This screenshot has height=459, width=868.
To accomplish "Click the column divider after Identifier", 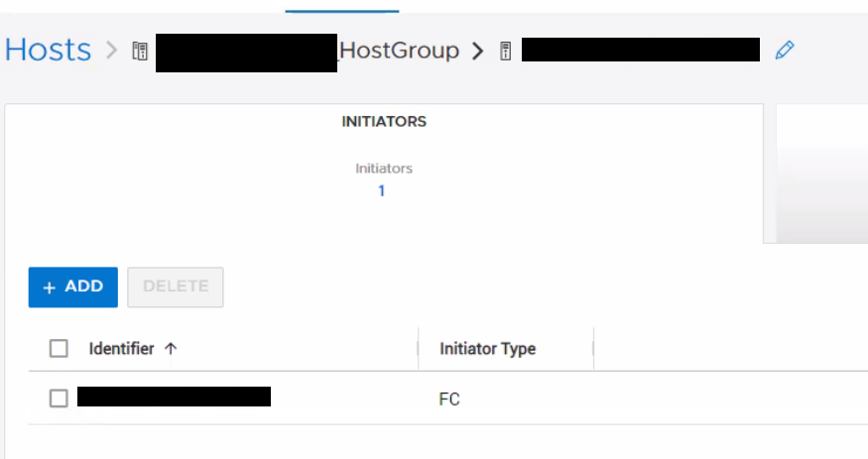I will [418, 348].
